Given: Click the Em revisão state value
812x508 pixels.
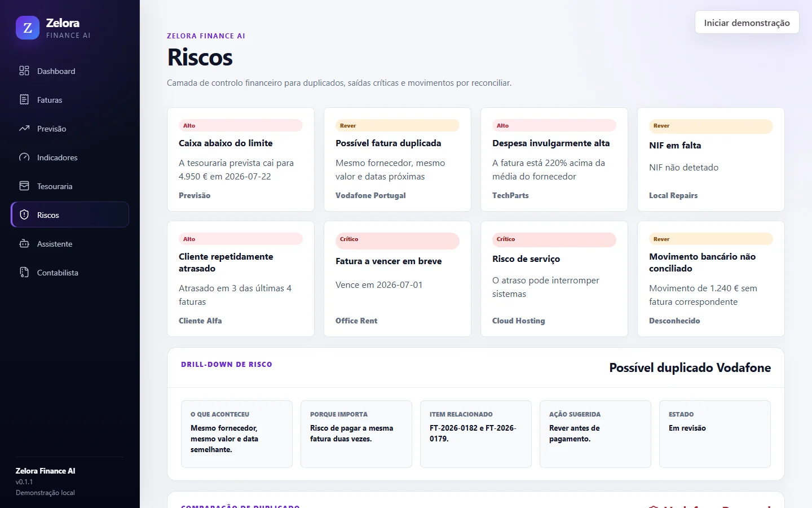Looking at the screenshot, I should pyautogui.click(x=687, y=428).
